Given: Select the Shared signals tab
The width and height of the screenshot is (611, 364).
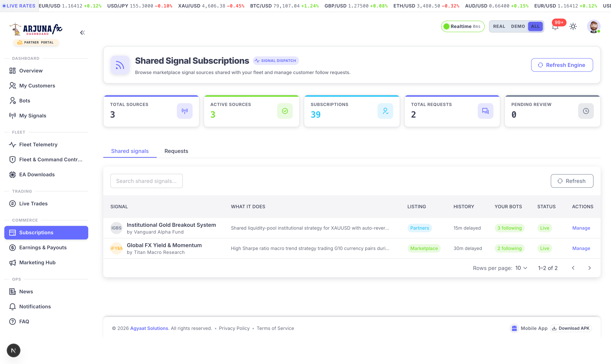Looking at the screenshot, I should coord(130,151).
